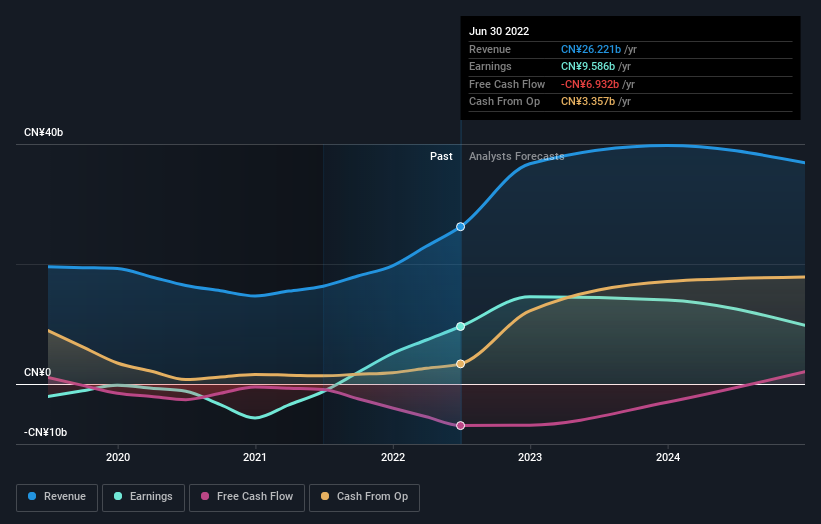This screenshot has width=821, height=524.
Task: Toggle the Earnings legend button
Action: tap(143, 497)
